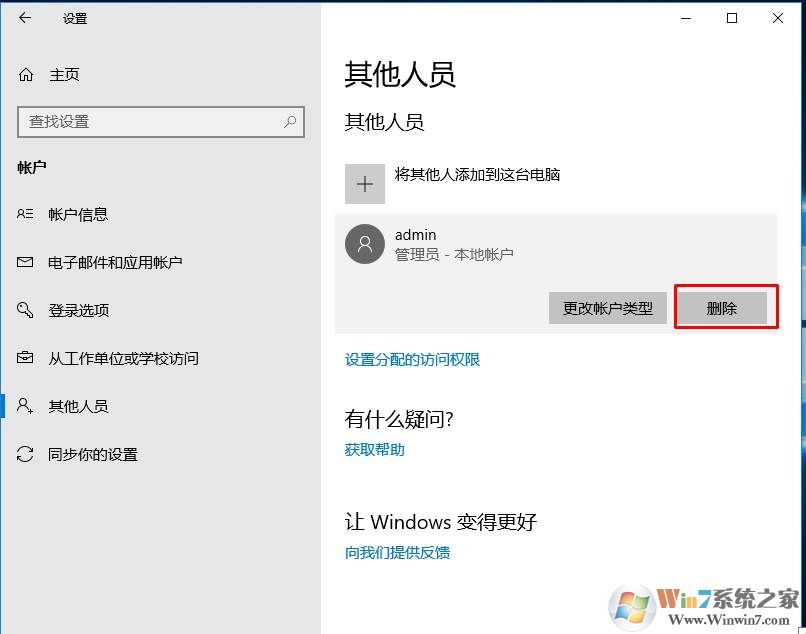806x634 pixels.
Task: Open the 登录选项 sidebar item
Action: 79,310
